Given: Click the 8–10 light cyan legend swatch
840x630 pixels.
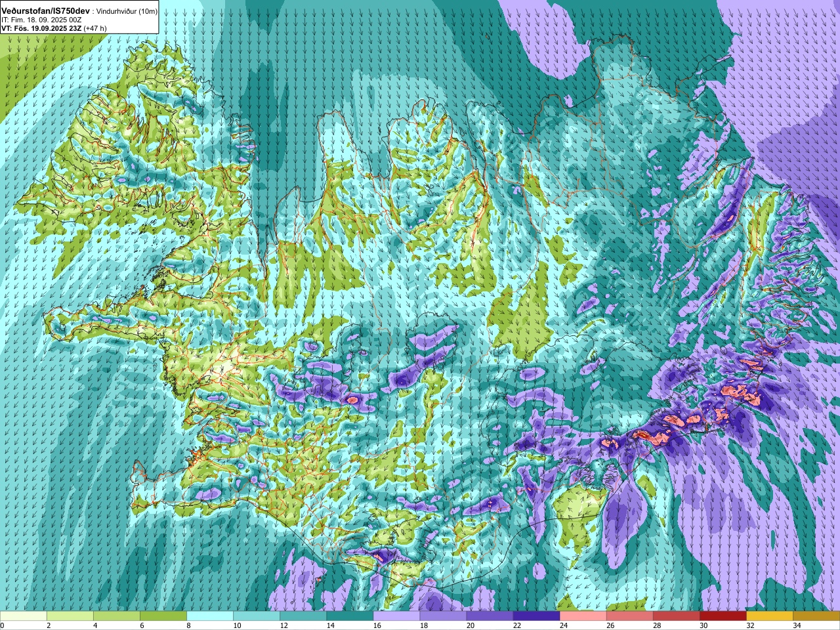Looking at the screenshot, I should pyautogui.click(x=210, y=616).
